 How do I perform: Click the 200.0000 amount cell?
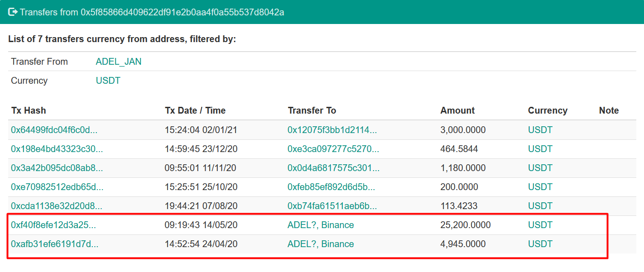click(x=459, y=187)
